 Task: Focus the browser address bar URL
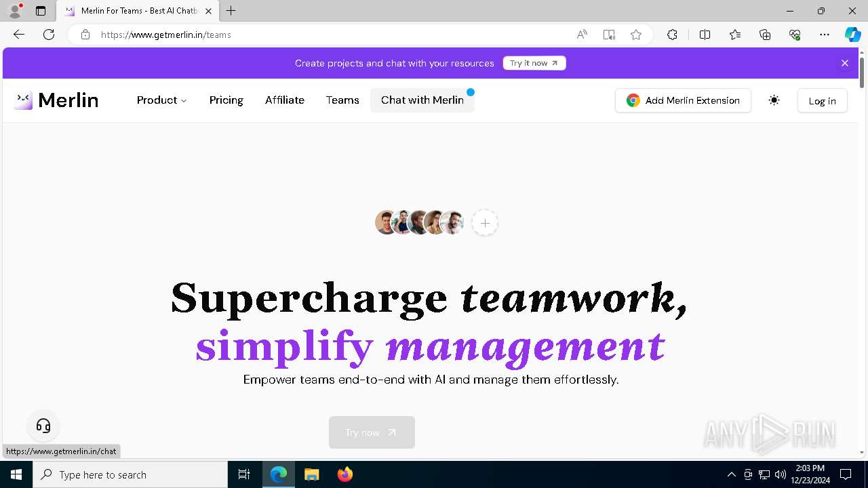click(166, 35)
